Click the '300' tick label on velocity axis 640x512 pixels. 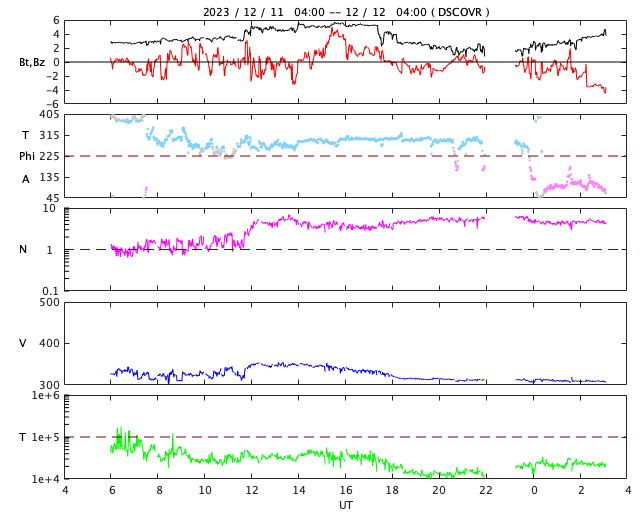point(49,385)
